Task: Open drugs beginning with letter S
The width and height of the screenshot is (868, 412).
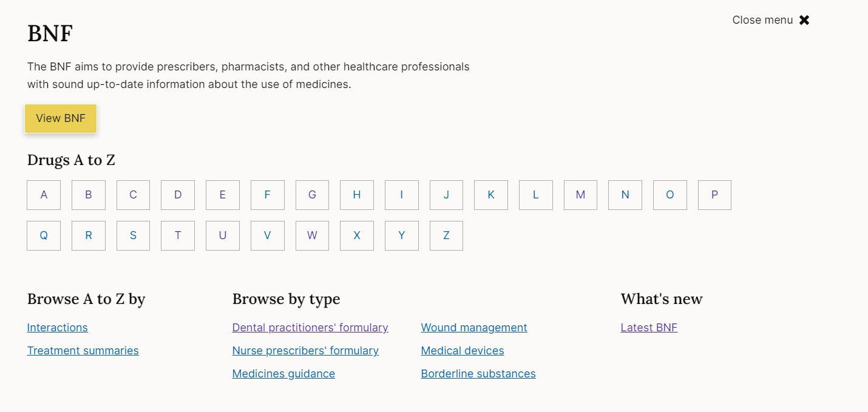Action: (133, 235)
